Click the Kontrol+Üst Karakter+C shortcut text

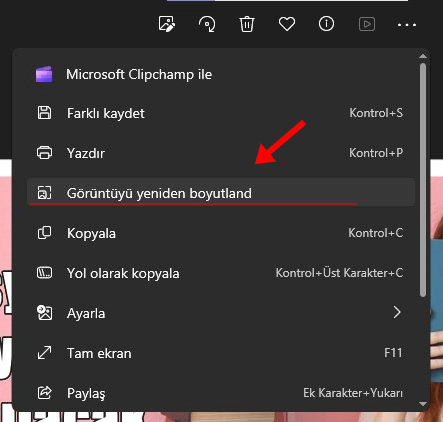339,273
